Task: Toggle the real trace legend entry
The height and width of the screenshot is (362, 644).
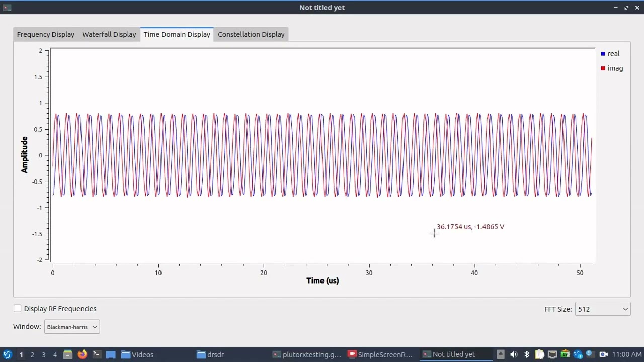Action: pos(610,54)
